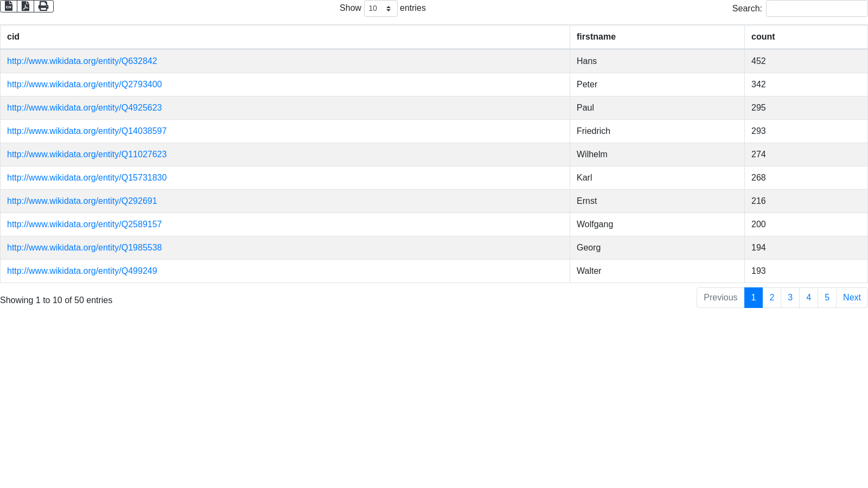Open the entries-per-page dropdown
This screenshot has width=868, height=488.
[380, 9]
